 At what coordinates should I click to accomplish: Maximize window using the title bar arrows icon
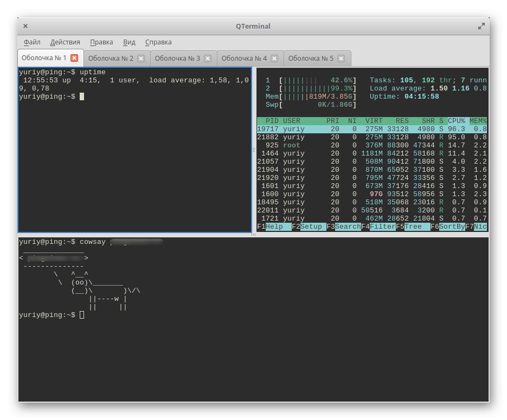click(481, 26)
